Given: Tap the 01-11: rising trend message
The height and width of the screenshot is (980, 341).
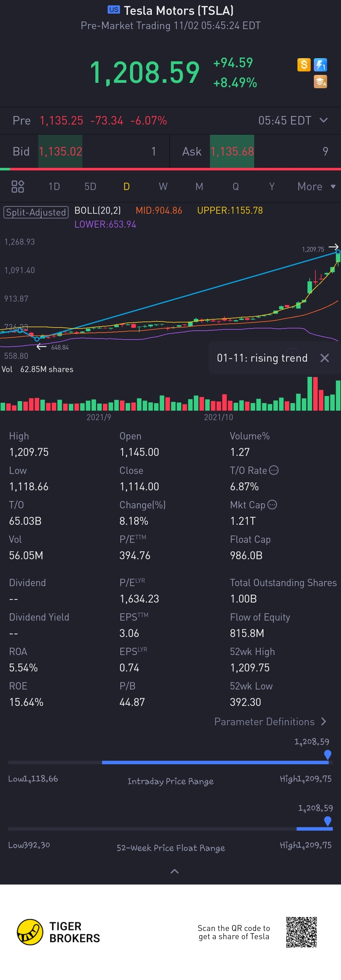Looking at the screenshot, I should pos(262,358).
